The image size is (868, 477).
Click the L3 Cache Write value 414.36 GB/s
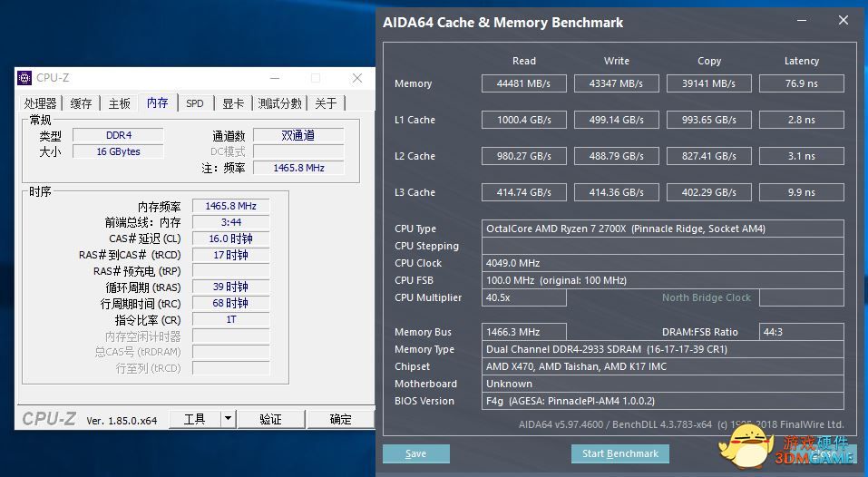click(x=616, y=192)
